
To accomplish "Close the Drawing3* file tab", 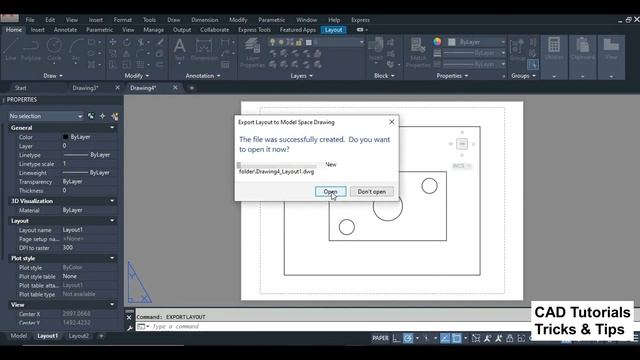I will (x=118, y=88).
